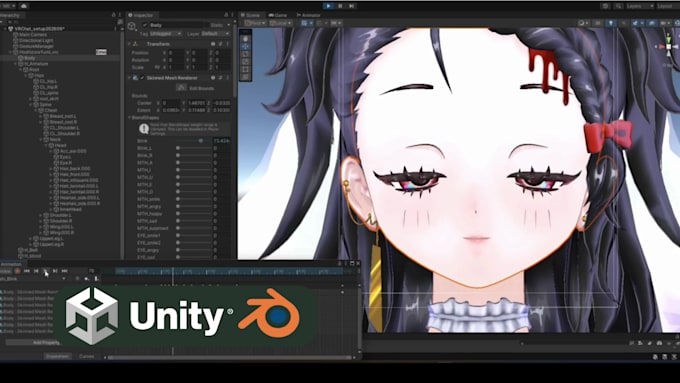
Task: Go to the last keyframe in the Animation window
Action: tap(65, 271)
